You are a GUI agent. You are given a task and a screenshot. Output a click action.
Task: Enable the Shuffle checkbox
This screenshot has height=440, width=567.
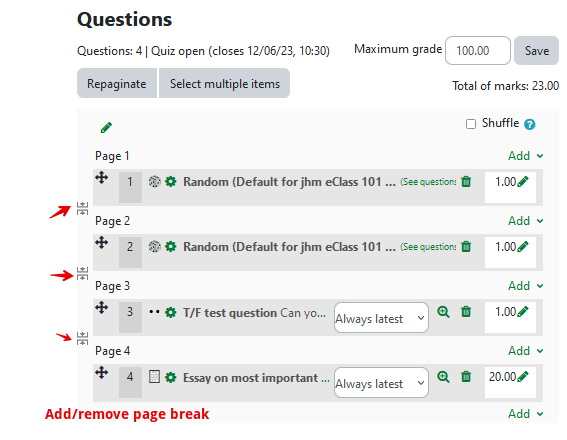click(471, 124)
